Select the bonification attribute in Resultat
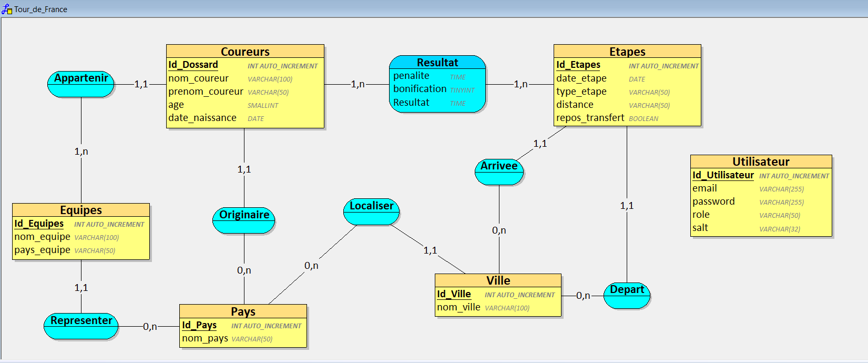This screenshot has width=868, height=363. 420,89
